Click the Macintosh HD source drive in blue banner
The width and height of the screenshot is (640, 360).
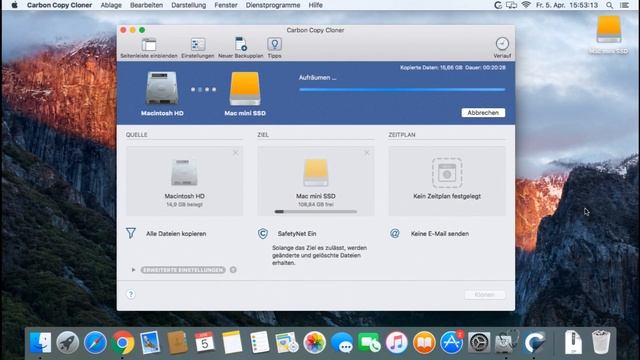click(162, 88)
